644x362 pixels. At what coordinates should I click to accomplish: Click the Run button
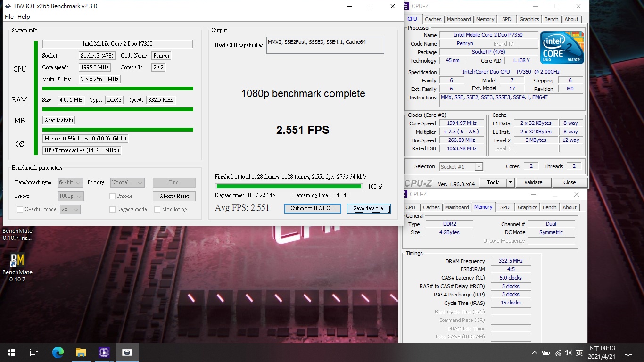(x=174, y=182)
